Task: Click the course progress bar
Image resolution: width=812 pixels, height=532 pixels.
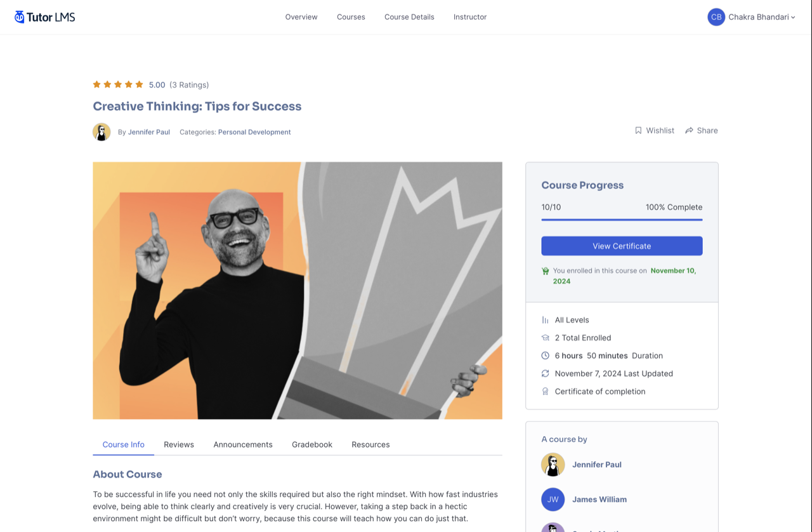Action: [622, 220]
